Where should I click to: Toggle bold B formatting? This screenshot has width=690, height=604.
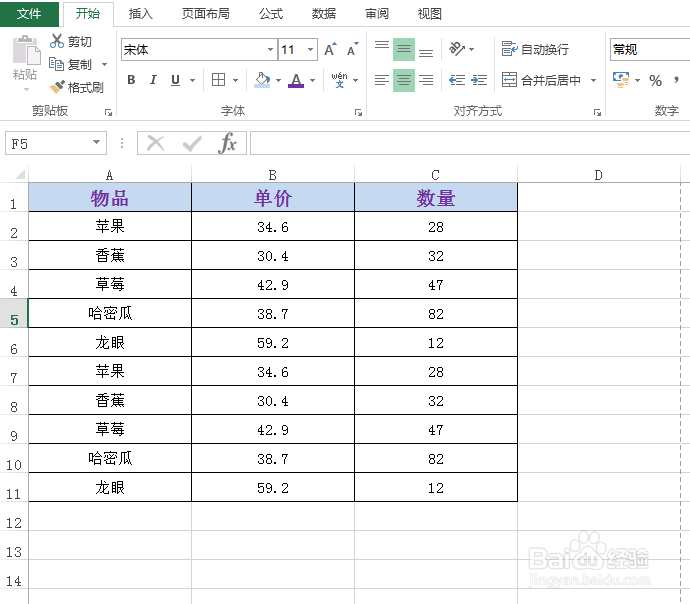(131, 80)
